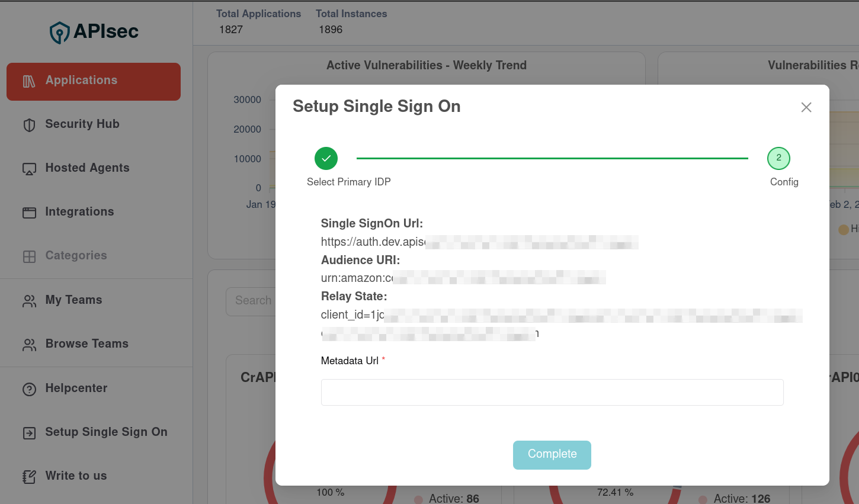Click the Security Hub shield icon
Viewport: 859px width, 504px height.
29,125
